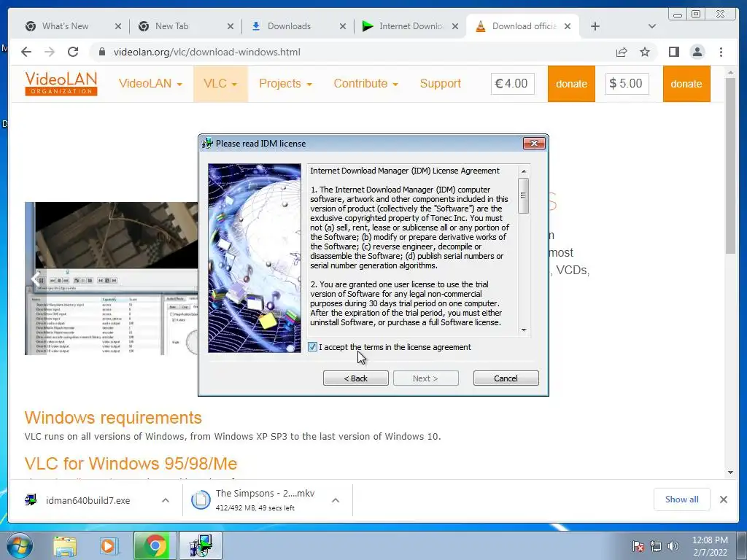
Task: Switch to the What's New tab
Action: coord(65,26)
